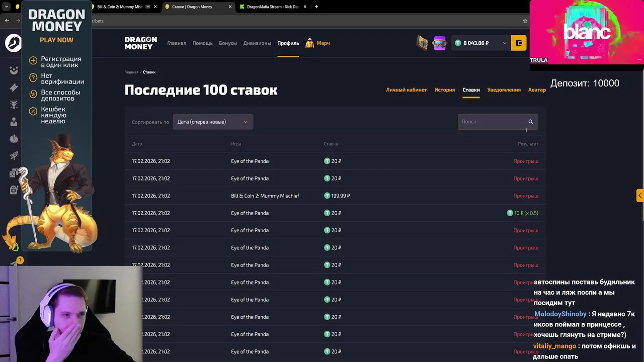Image resolution: width=644 pixels, height=362 pixels.
Task: Open the Бонусы navigation item
Action: (x=228, y=43)
